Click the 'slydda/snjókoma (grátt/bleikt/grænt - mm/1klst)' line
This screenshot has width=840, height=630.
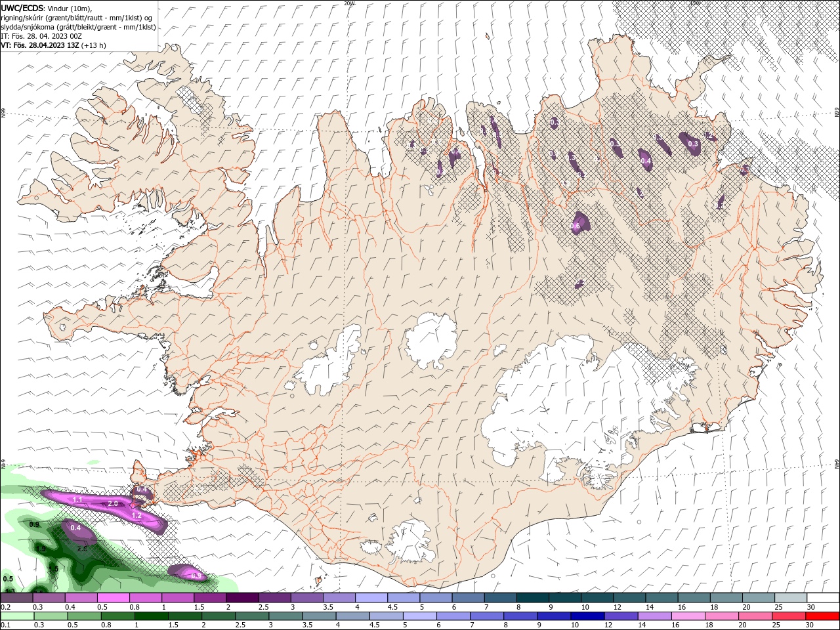coord(78,27)
